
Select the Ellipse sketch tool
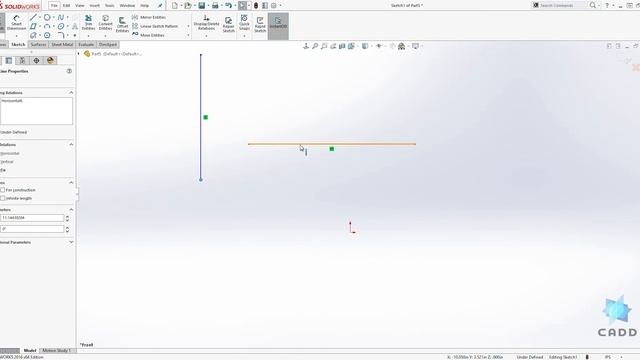(61, 27)
